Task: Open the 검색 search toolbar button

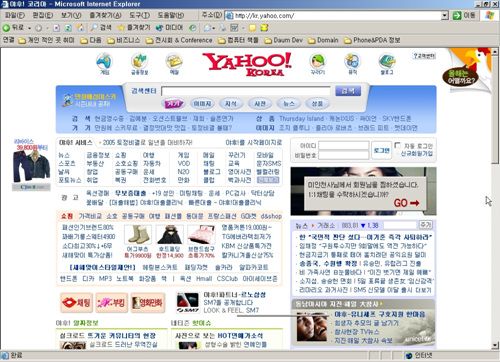Action: pos(101,28)
